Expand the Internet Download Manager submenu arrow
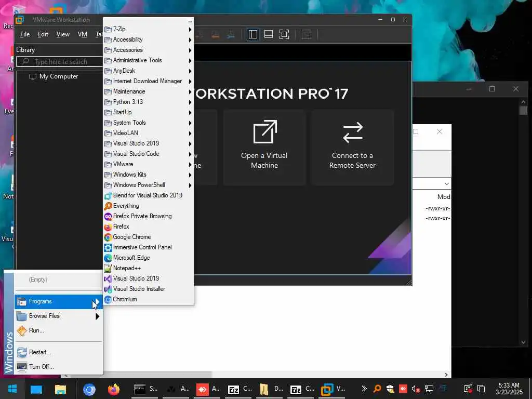Image resolution: width=532 pixels, height=399 pixels. point(190,82)
